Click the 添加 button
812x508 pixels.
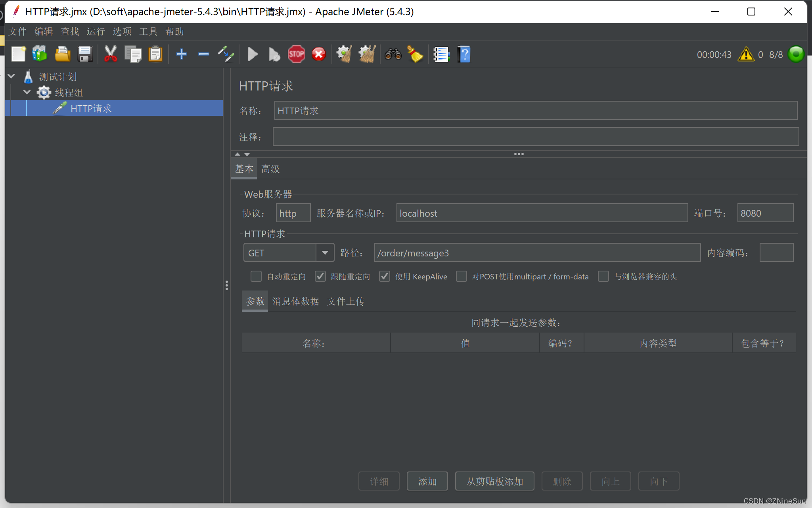(x=427, y=481)
